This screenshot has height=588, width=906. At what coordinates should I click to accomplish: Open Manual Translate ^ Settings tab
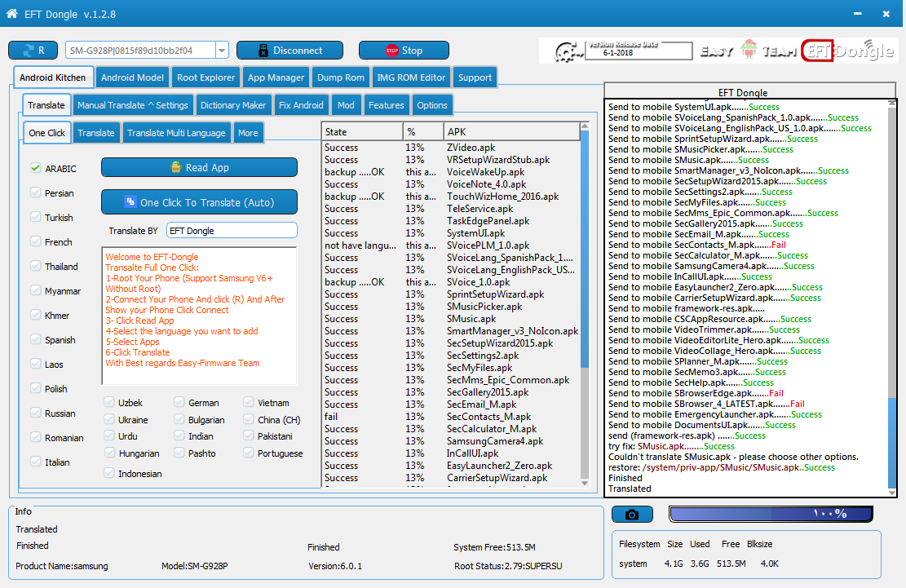(132, 105)
